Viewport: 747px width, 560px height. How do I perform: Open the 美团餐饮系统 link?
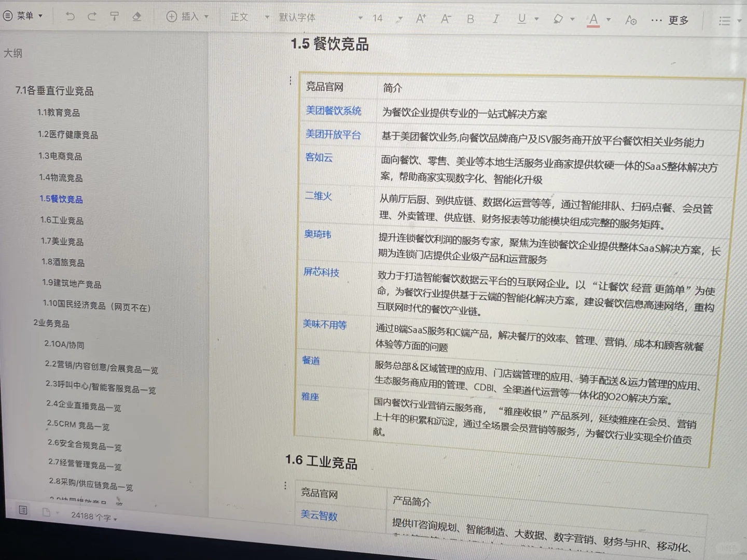(333, 111)
